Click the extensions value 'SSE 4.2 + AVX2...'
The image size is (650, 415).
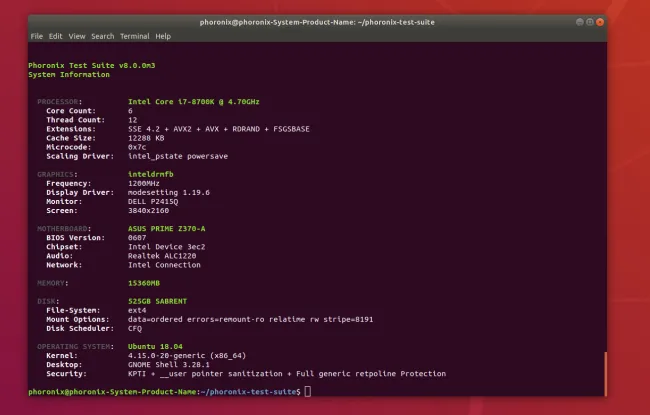pos(219,129)
